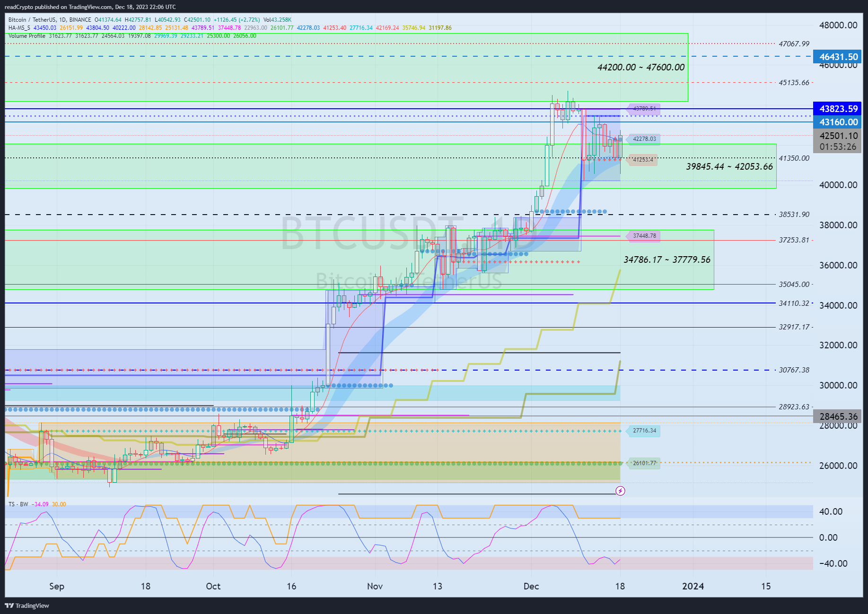Click the oscillator 0.00 scale value

[828, 537]
